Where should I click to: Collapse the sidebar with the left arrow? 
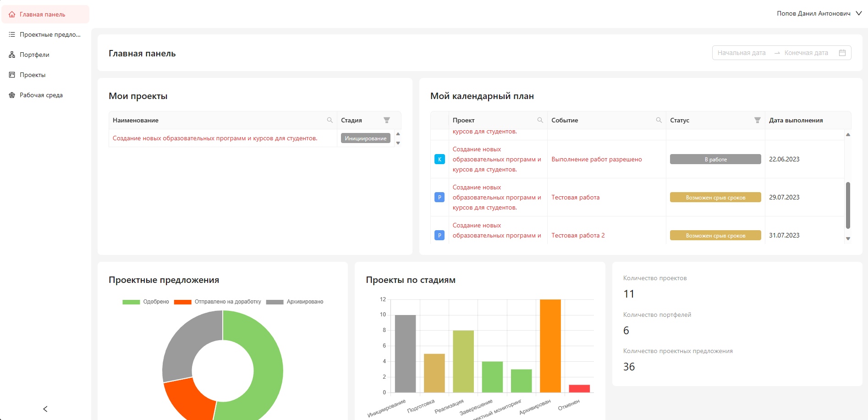pos(45,409)
